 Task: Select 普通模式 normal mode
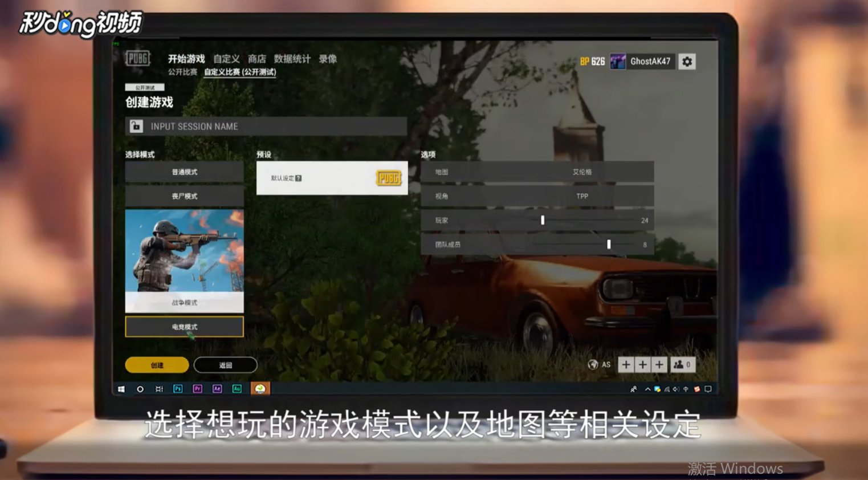[x=184, y=172]
